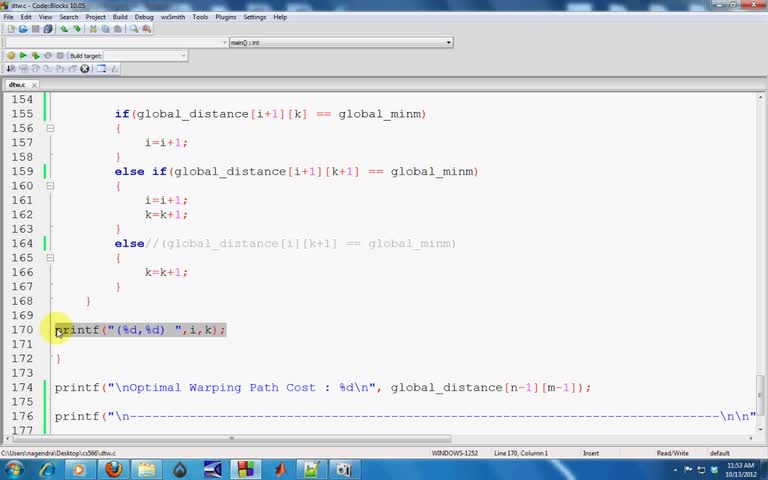Viewport: 768px width, 480px height.
Task: Open the Edit menu
Action: pyautogui.click(x=26, y=17)
